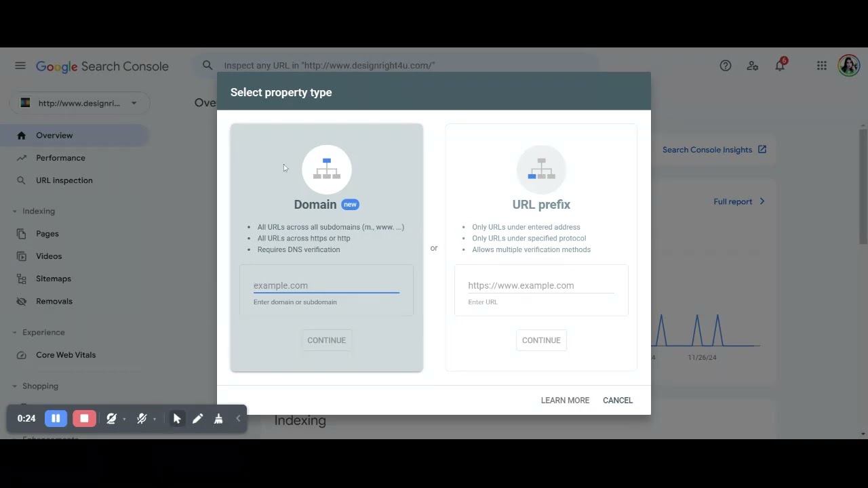Viewport: 868px width, 488px height.
Task: Click the Pages document icon
Action: [22, 234]
